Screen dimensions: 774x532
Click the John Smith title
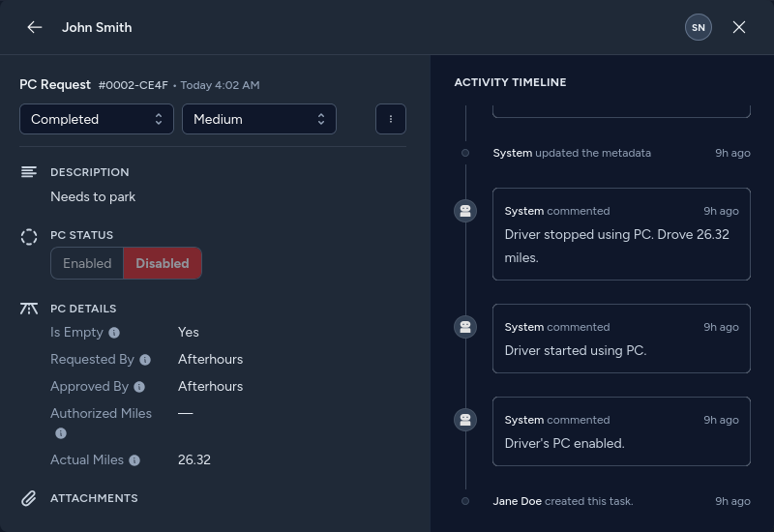point(97,27)
